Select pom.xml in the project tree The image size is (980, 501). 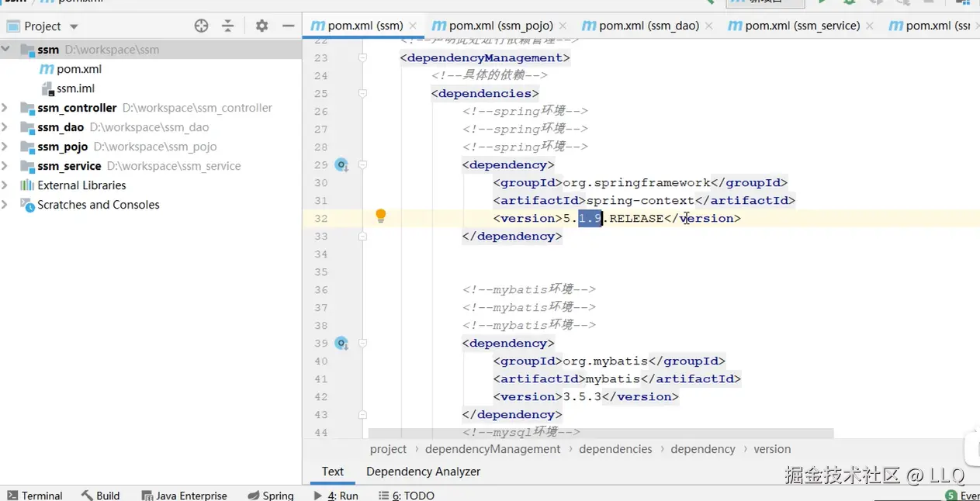coord(151,69)
